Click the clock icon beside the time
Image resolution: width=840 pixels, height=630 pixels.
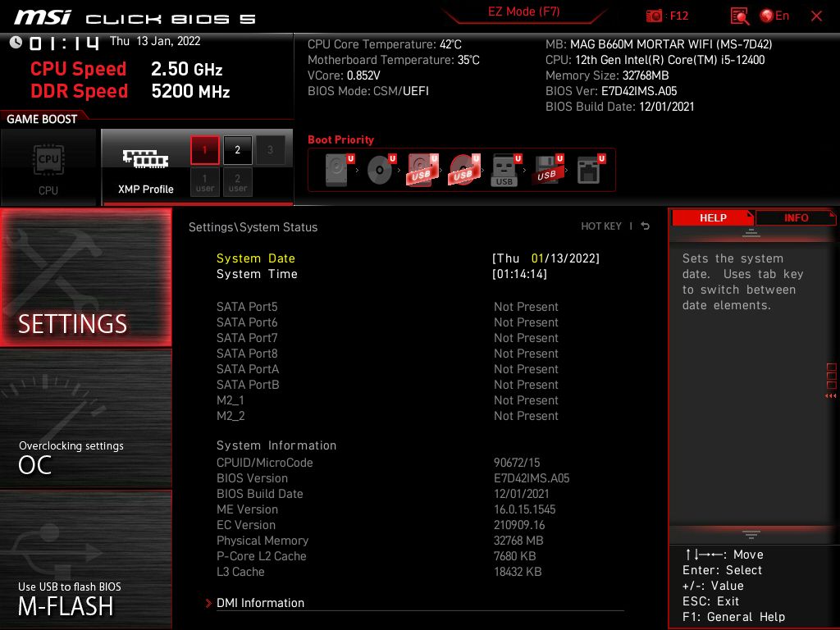click(16, 43)
